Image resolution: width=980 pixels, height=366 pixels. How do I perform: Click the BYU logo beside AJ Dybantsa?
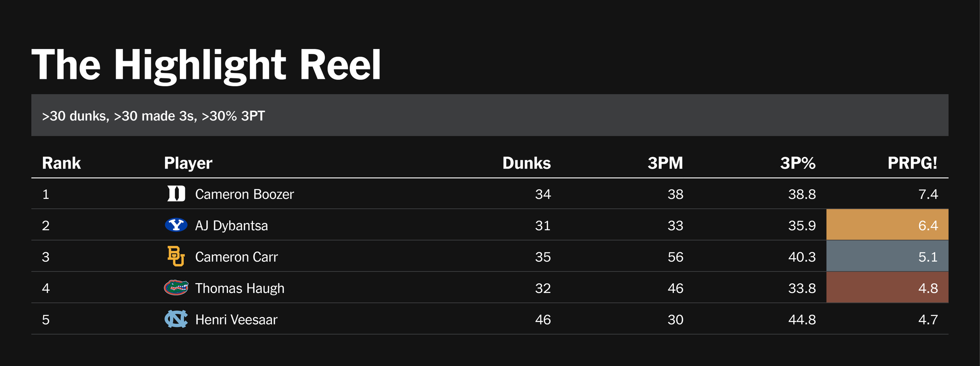176,225
